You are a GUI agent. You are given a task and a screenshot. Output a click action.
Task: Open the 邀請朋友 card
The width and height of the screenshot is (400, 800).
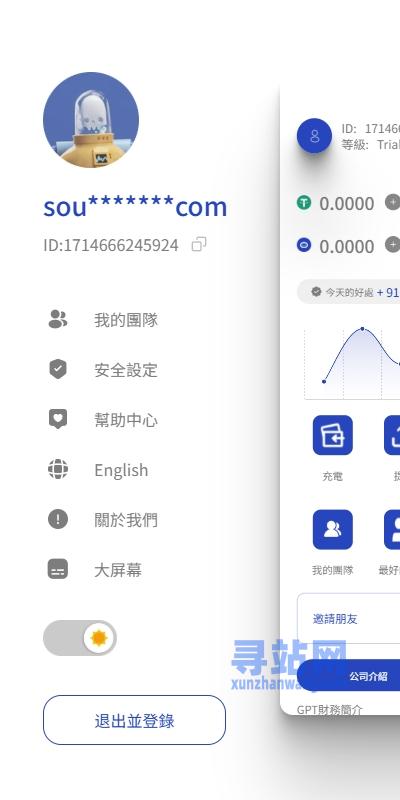[x=348, y=618]
